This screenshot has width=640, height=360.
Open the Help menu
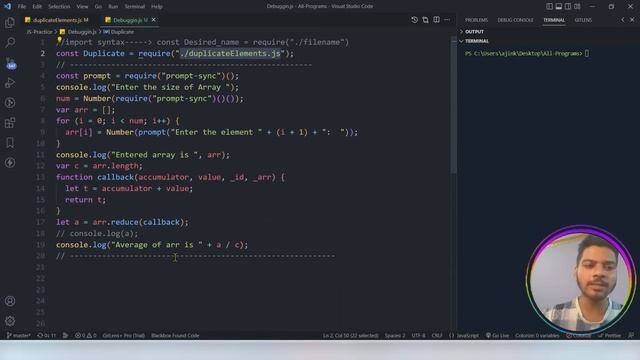click(x=157, y=7)
